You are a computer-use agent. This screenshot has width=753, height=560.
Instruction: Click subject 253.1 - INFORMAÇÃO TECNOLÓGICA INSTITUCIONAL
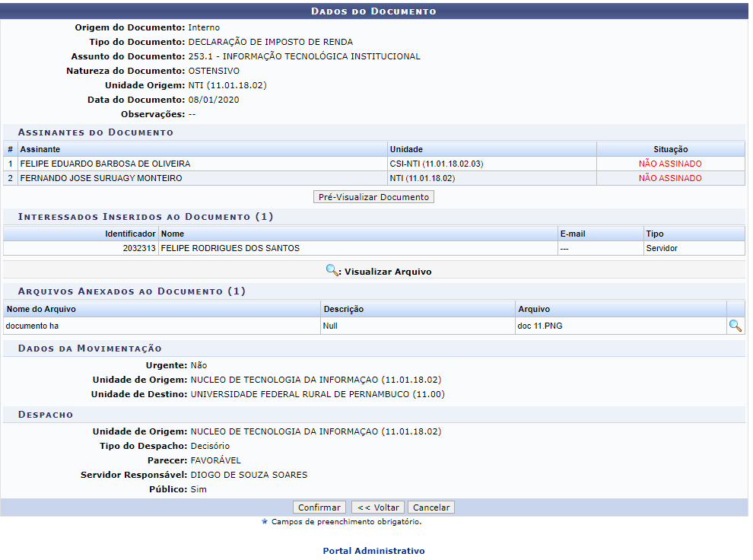coord(304,56)
